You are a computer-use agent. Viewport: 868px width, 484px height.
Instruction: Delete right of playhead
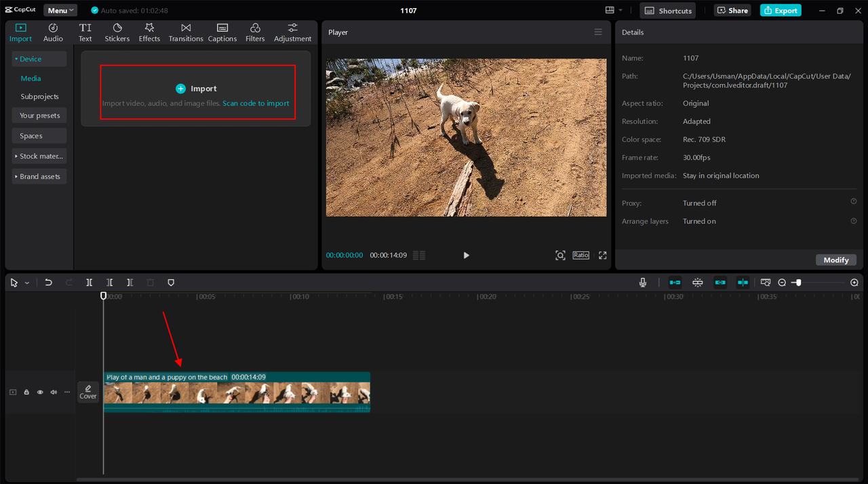click(x=130, y=283)
